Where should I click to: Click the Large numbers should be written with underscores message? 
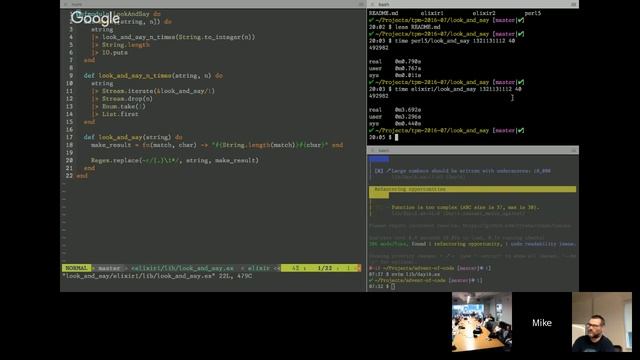click(471, 171)
